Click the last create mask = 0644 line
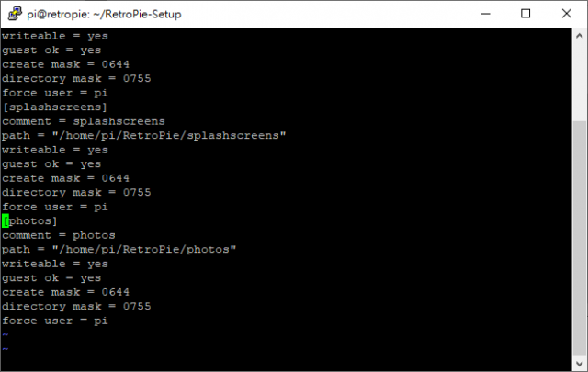Screen dimensions: 588x372 (x=65, y=292)
